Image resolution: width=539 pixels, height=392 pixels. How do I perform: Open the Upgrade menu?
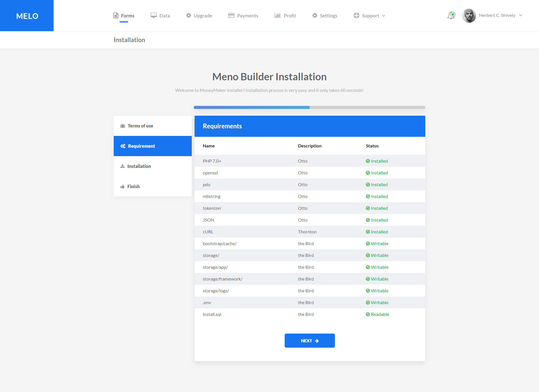coord(199,15)
